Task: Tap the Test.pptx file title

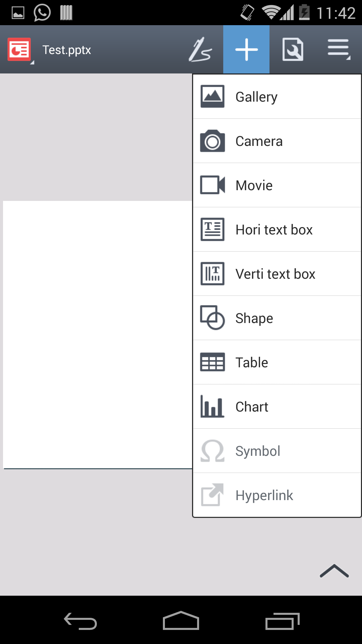Action: point(67,50)
